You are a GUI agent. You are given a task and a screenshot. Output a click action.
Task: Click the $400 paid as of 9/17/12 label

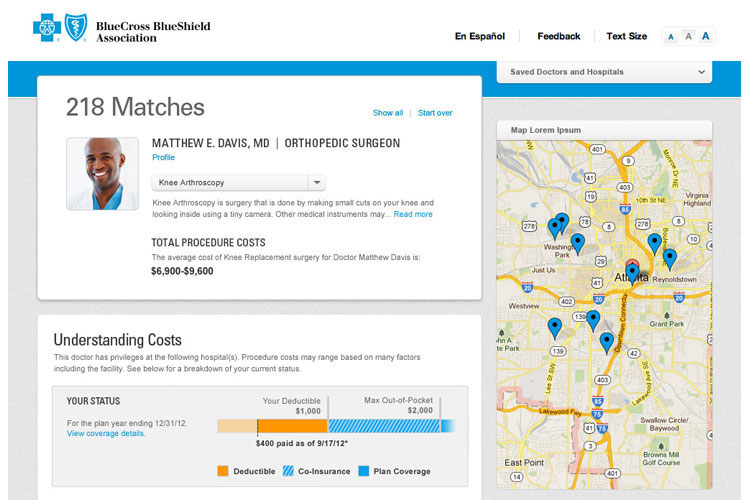301,444
